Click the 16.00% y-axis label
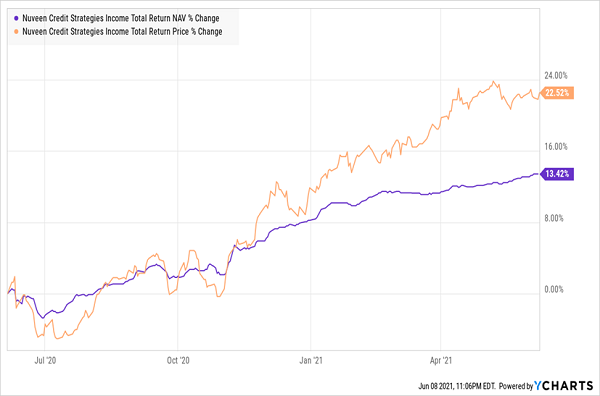Screen dimensions: 600x396 [x=556, y=147]
